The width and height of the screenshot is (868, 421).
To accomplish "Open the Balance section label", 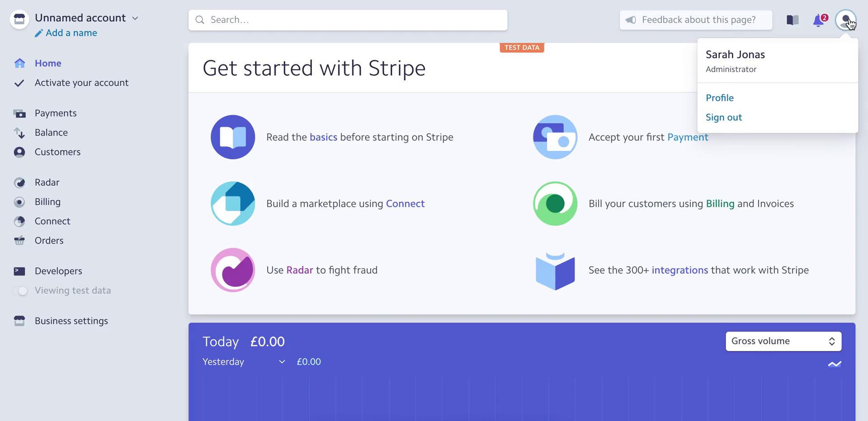I will pos(51,133).
